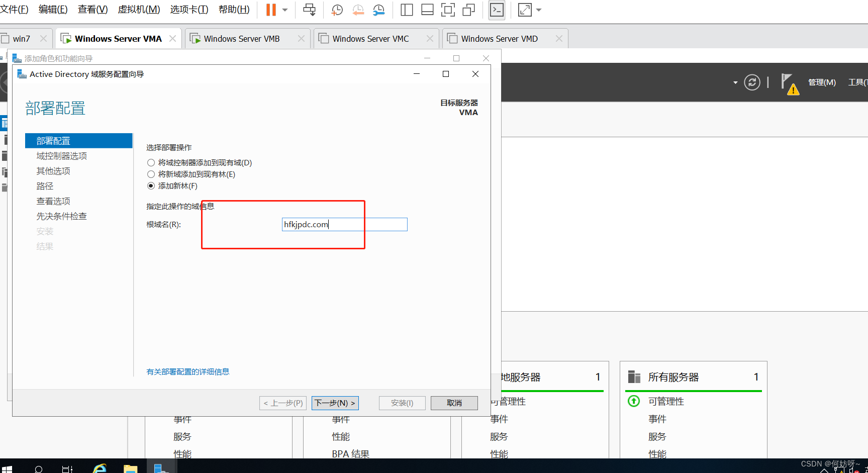Expand the stretch view dropdown arrow
The image size is (868, 473).
click(539, 10)
